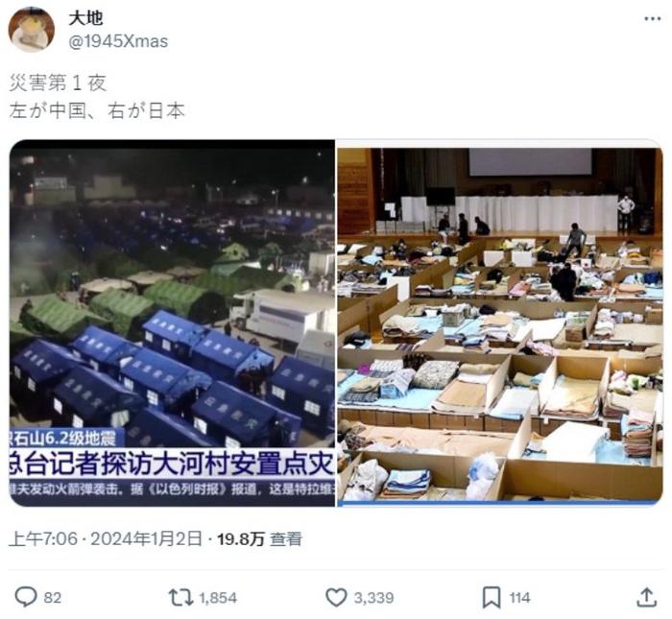Screen dimensions: 672x619
Task: Click the retweet count 1,854
Action: (x=218, y=598)
